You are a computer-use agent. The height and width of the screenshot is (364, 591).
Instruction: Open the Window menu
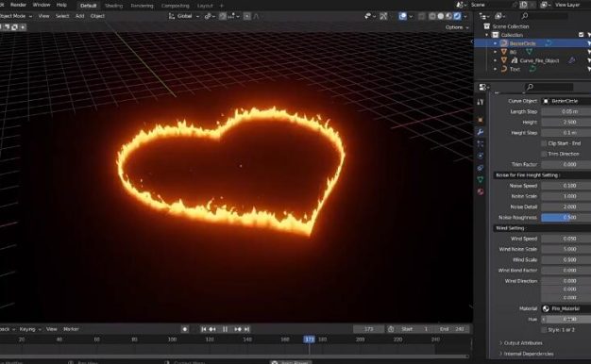click(42, 5)
